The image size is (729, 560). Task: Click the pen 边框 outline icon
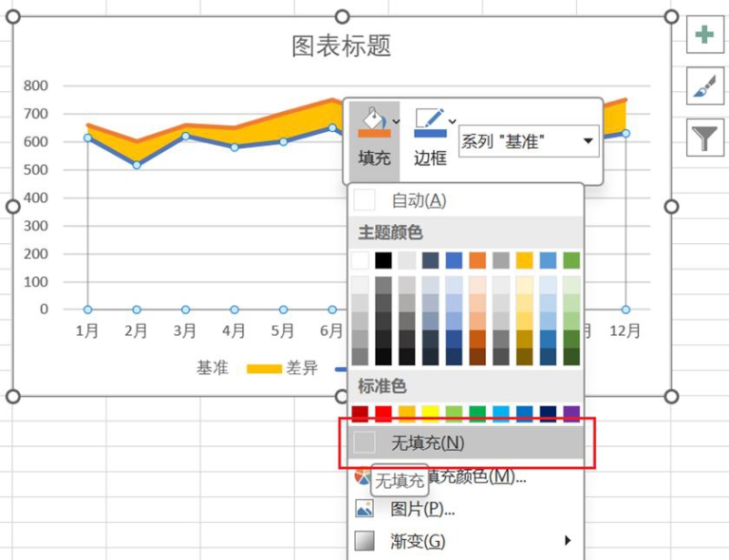[x=430, y=122]
